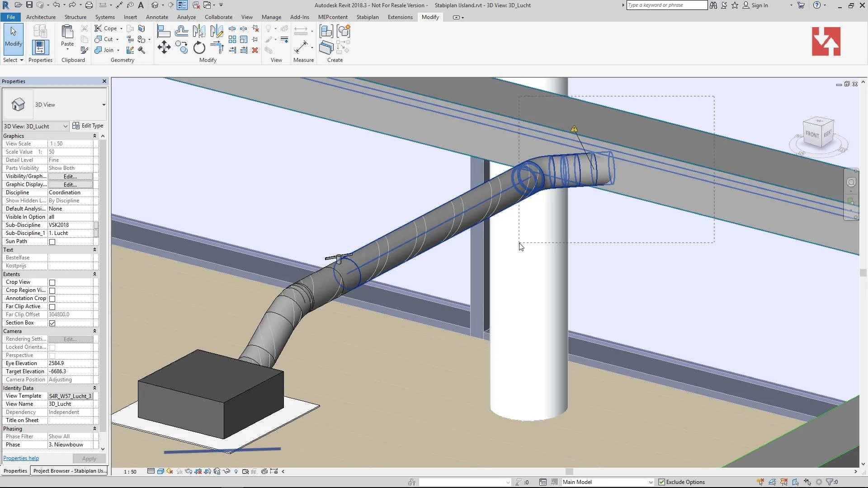Screen dimensions: 868x488
Task: Collapse the Graphics properties section
Action: click(x=94, y=136)
